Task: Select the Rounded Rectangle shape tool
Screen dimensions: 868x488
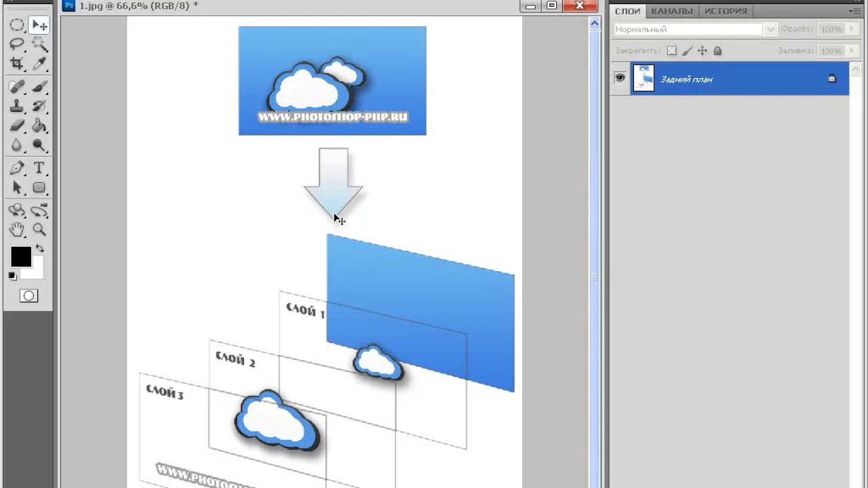Action: (39, 188)
